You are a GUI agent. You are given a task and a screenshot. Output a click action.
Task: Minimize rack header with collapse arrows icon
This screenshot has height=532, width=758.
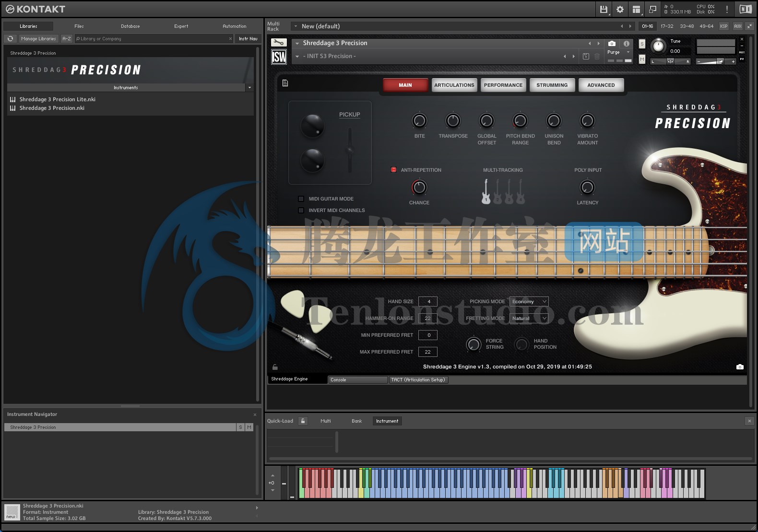(x=750, y=26)
